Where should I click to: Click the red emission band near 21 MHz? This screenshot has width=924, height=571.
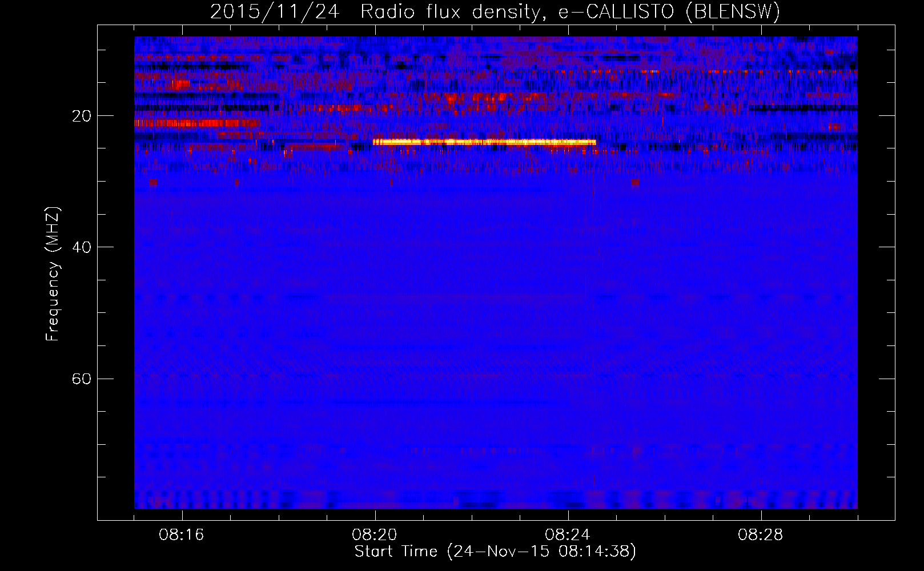click(197, 123)
